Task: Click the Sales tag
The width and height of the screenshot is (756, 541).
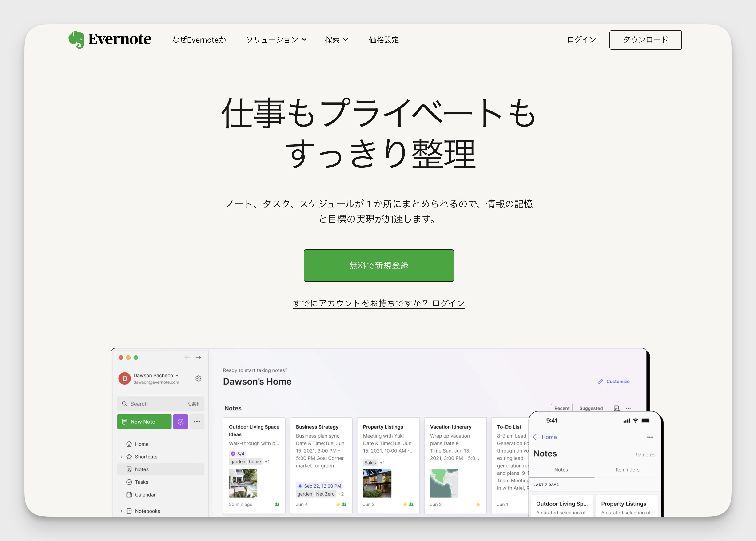Action: point(370,462)
